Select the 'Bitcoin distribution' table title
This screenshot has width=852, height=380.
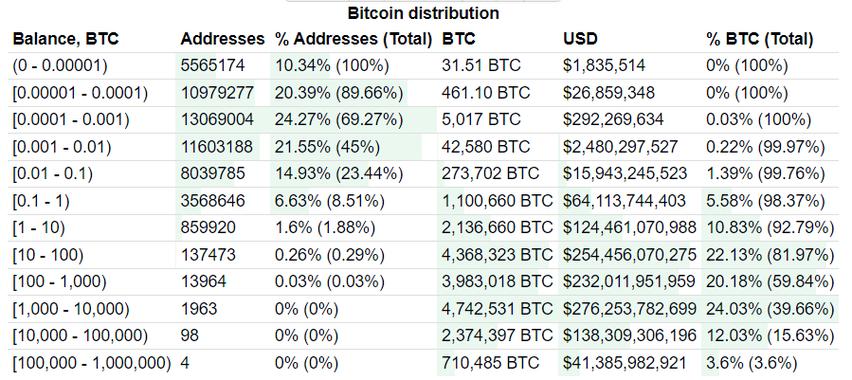[x=423, y=13]
